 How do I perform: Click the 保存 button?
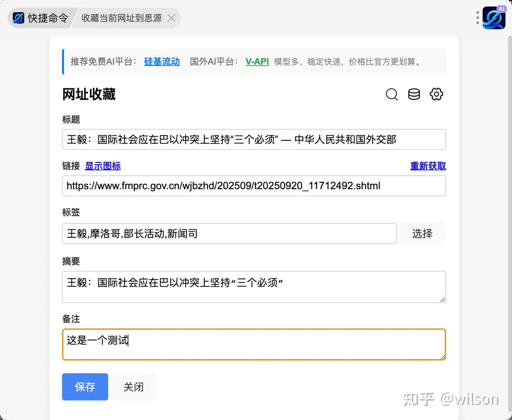pyautogui.click(x=85, y=387)
